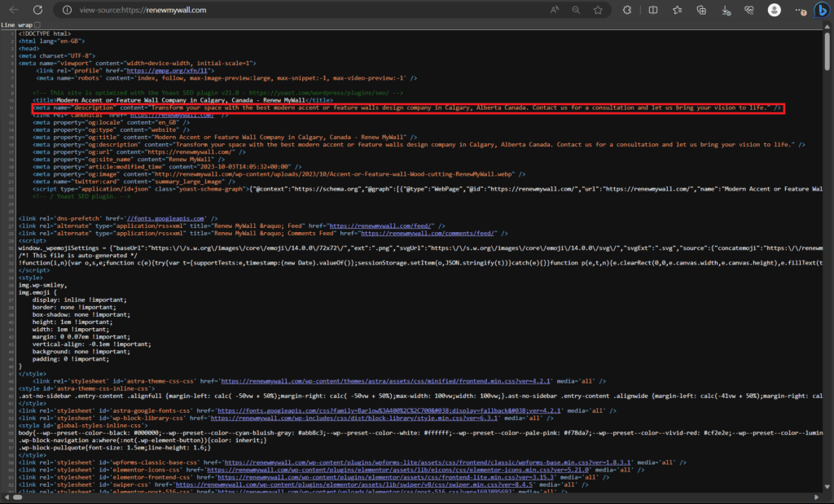Click the Yoast SEO plugin v21.0 comment line
Image resolution: width=834 pixels, height=504 pixels.
coord(217,93)
